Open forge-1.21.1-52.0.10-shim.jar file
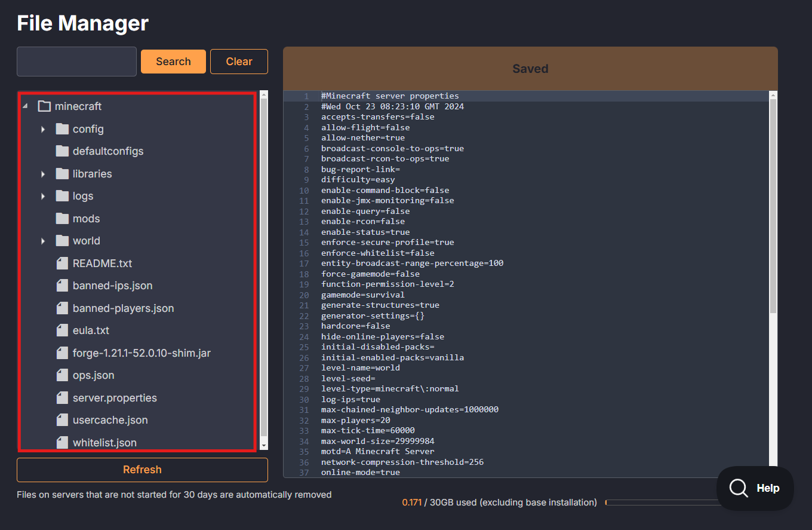The image size is (812, 530). coord(142,353)
